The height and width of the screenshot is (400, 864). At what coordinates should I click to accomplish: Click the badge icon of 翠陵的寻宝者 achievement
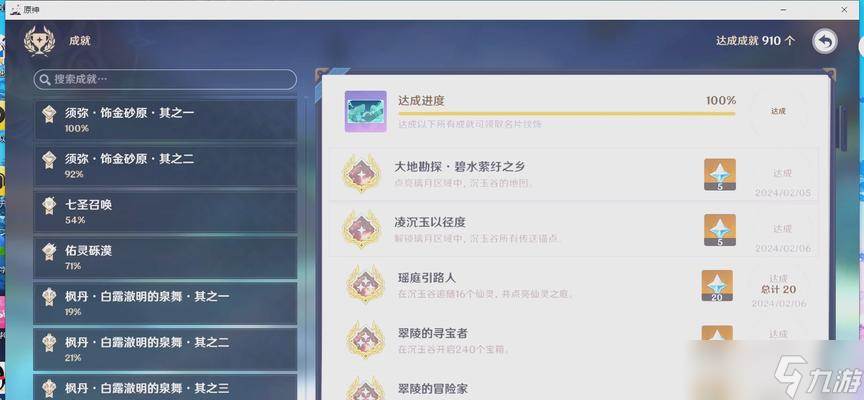(365, 340)
